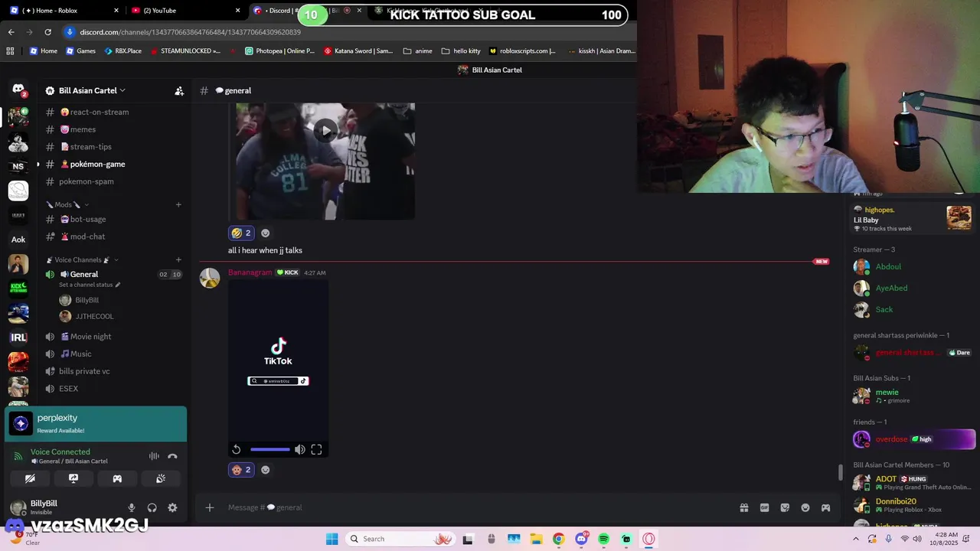Focus the message general input field
Viewport: 980px width, 551px height.
point(475,507)
